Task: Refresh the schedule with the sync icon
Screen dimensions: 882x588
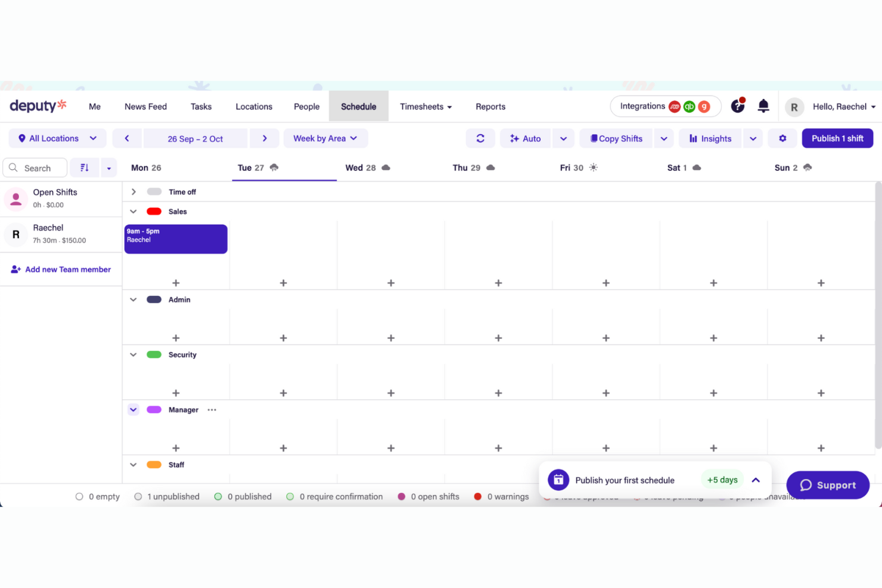Action: (480, 138)
